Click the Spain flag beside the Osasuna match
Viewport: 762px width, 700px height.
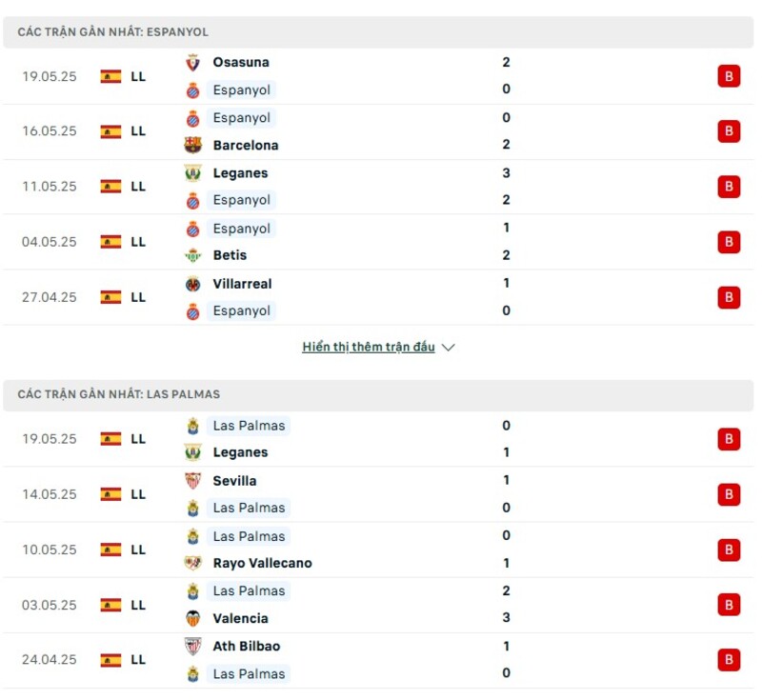[109, 76]
